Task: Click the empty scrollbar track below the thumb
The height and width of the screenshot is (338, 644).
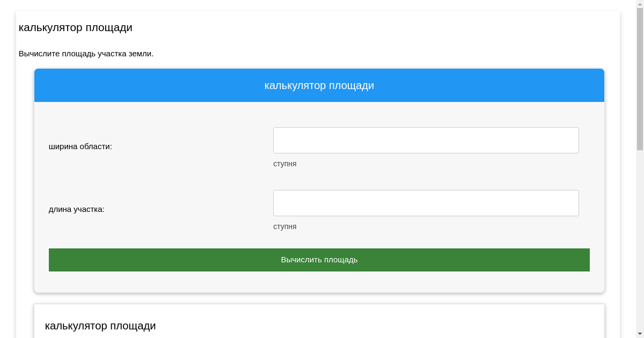Action: pos(640,241)
